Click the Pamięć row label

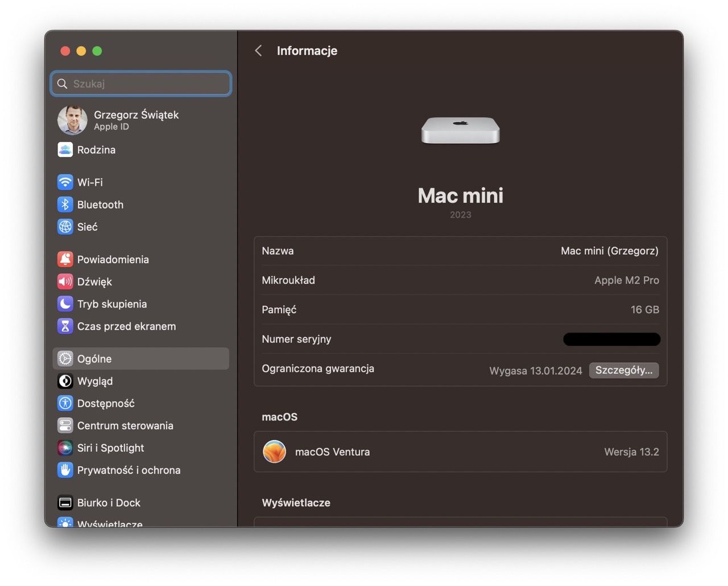coord(279,310)
